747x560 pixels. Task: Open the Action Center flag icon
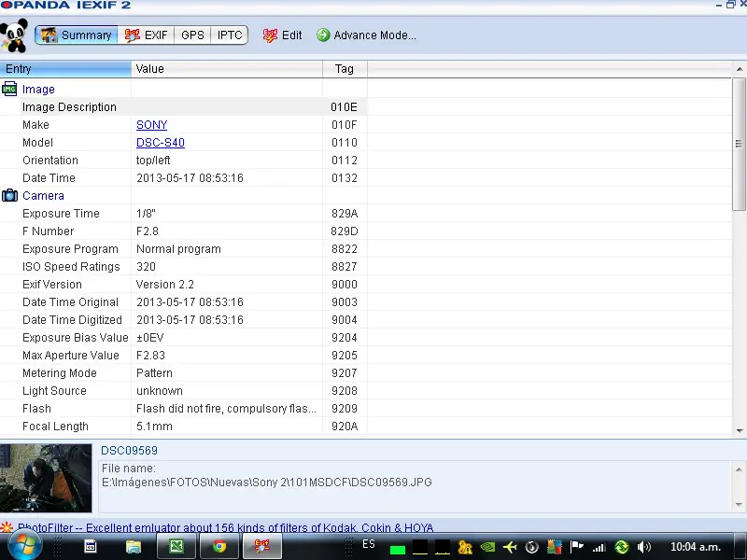(x=577, y=547)
